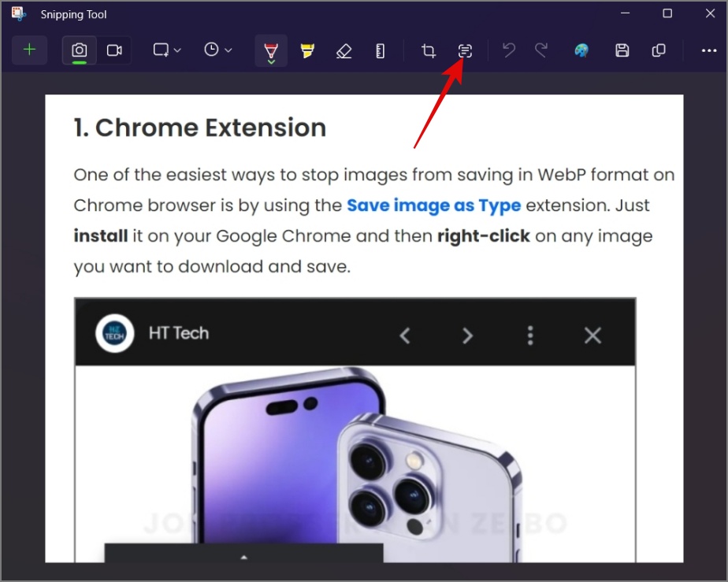Click the bold text 'right-click'

pyautogui.click(x=483, y=236)
